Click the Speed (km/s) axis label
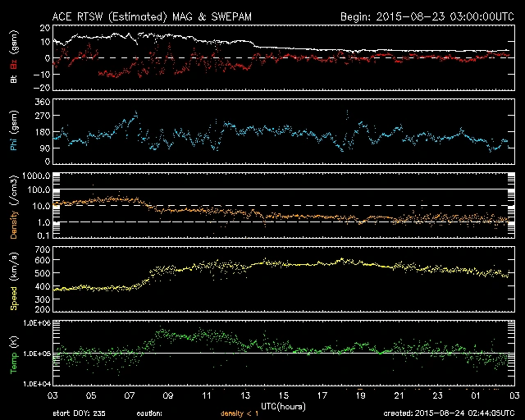This screenshot has height=420, width=525. coord(11,280)
